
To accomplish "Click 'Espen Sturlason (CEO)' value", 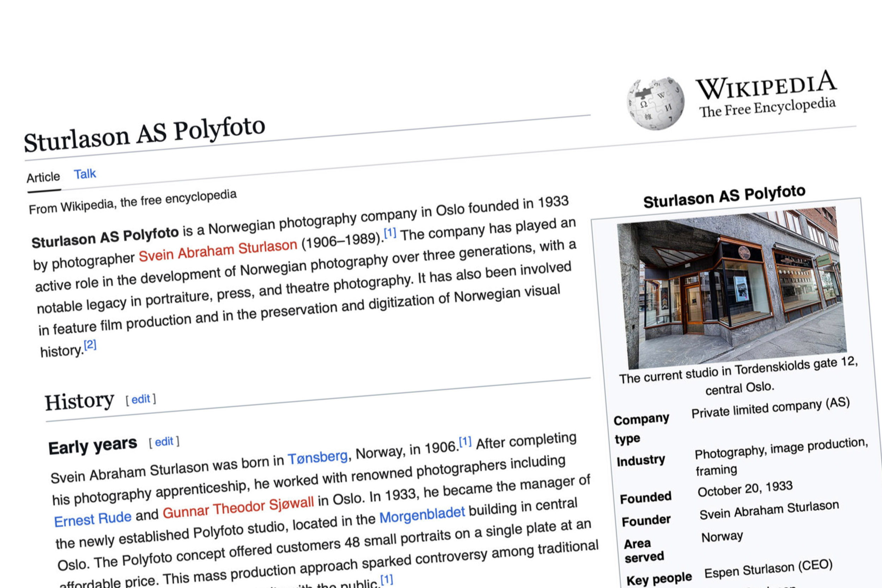I will 768,569.
